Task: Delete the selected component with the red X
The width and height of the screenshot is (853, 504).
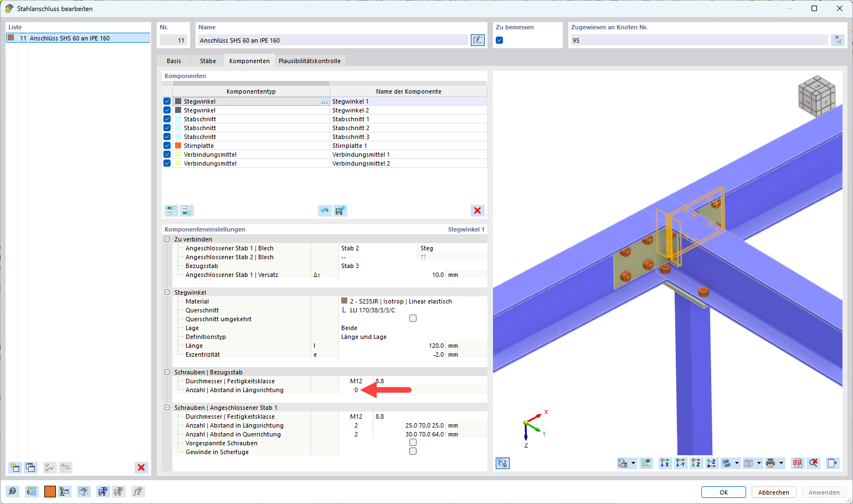Action: pyautogui.click(x=477, y=210)
